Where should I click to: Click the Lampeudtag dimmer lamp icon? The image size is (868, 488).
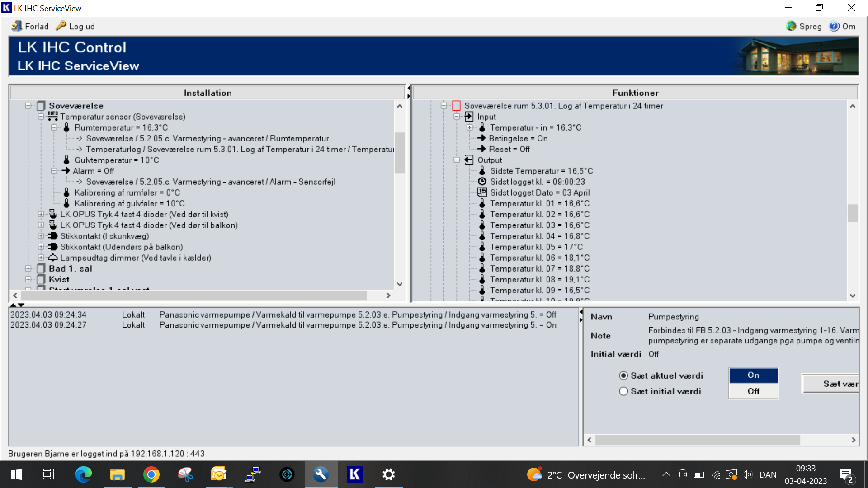53,258
